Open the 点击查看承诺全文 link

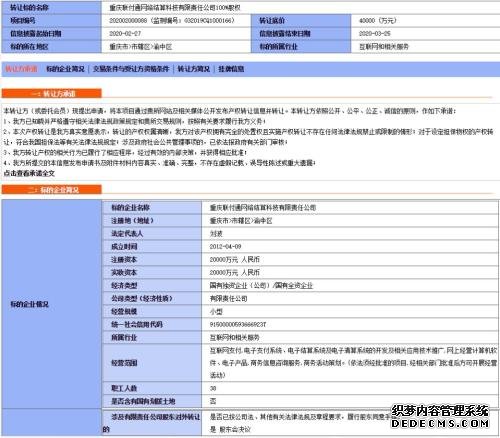tap(29, 173)
